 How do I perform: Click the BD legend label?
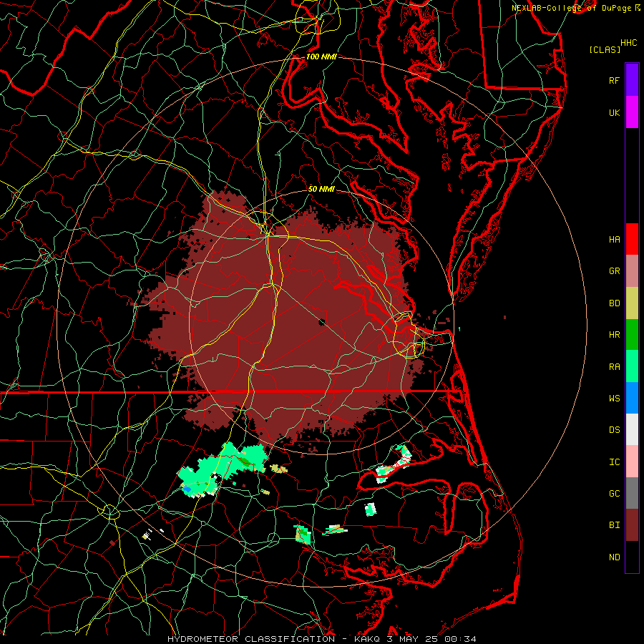[x=614, y=303]
